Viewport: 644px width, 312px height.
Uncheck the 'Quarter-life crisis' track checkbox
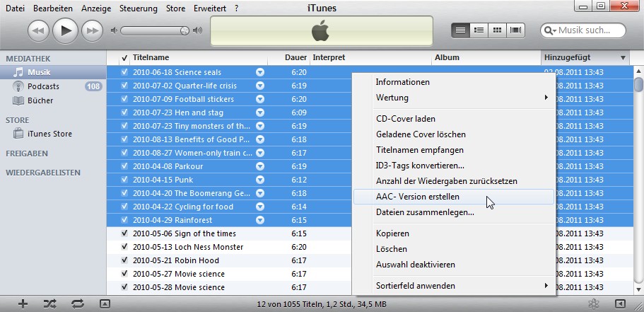pyautogui.click(x=124, y=86)
